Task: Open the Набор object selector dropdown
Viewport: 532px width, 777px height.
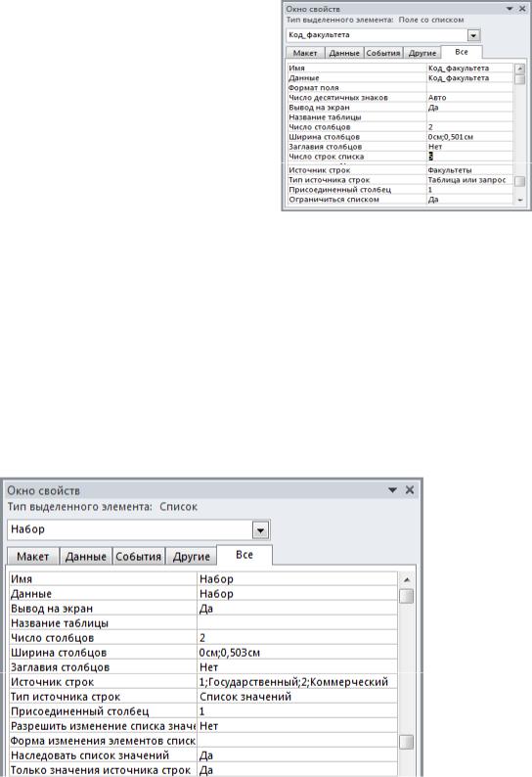Action: click(x=260, y=530)
